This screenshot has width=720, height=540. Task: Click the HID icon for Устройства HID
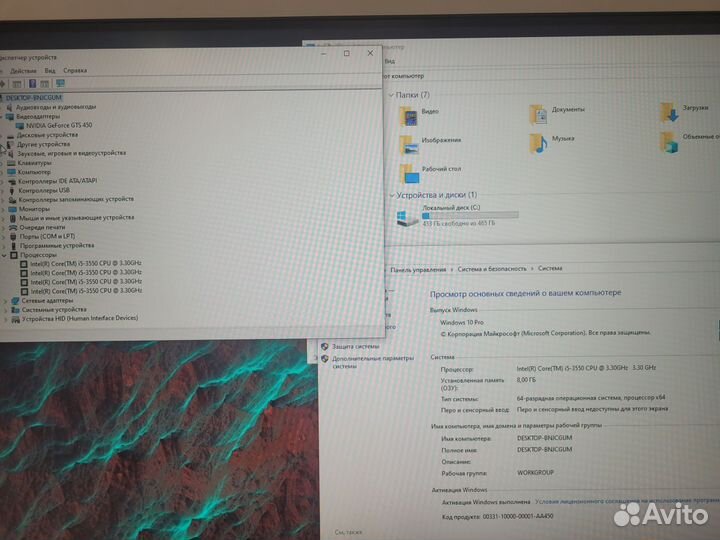tap(16, 319)
